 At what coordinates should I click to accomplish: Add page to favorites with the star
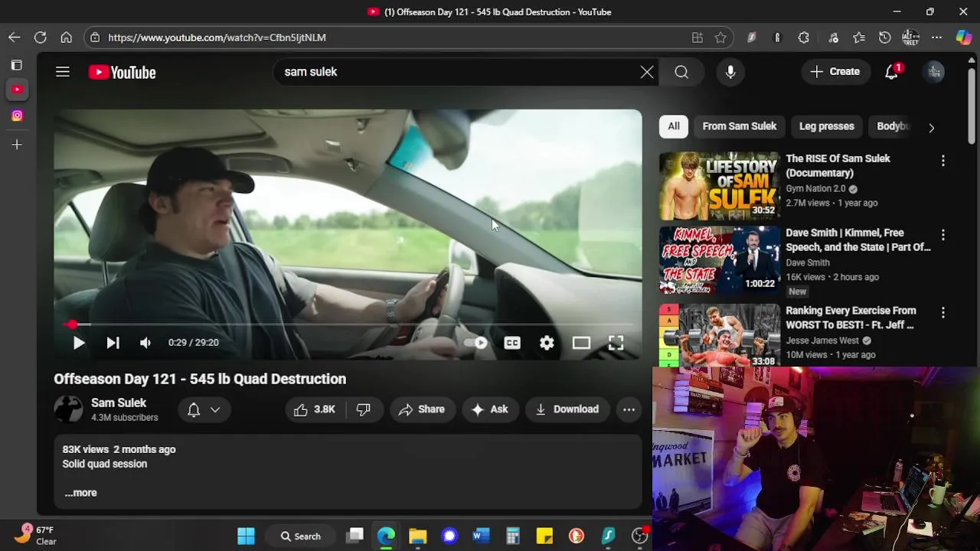pyautogui.click(x=720, y=37)
